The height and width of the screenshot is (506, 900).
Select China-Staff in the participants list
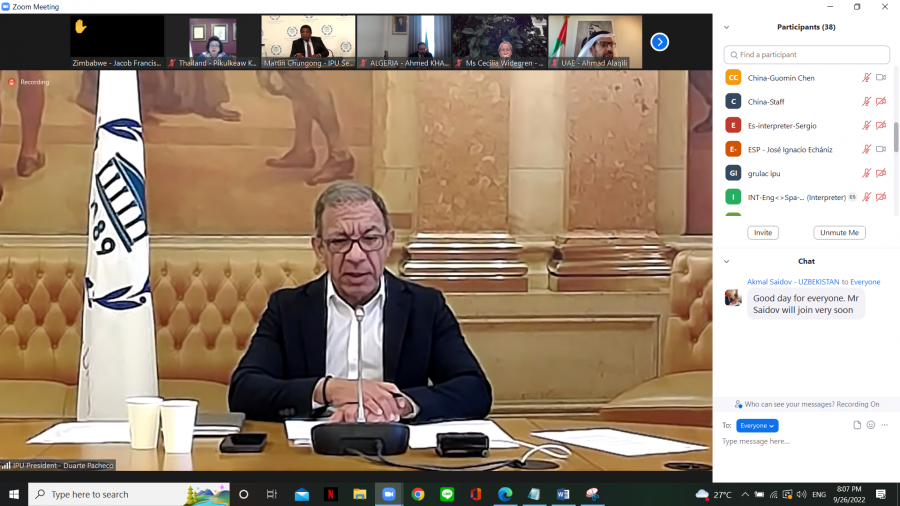point(766,101)
